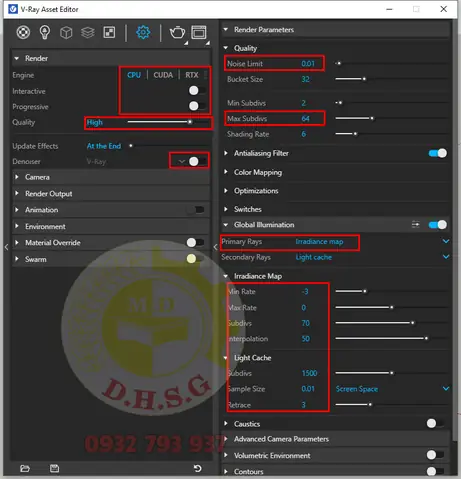Open the Secondary Rays dropdown arrow

(446, 257)
